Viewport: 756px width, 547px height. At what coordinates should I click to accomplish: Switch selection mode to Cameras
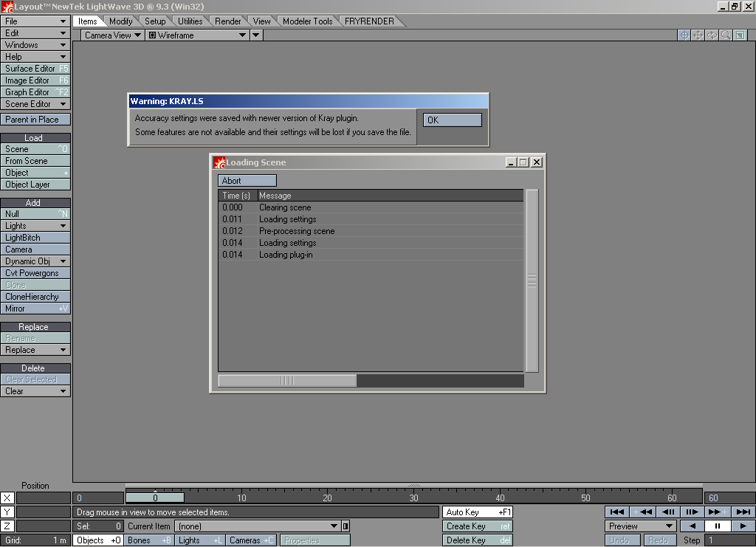click(x=251, y=540)
